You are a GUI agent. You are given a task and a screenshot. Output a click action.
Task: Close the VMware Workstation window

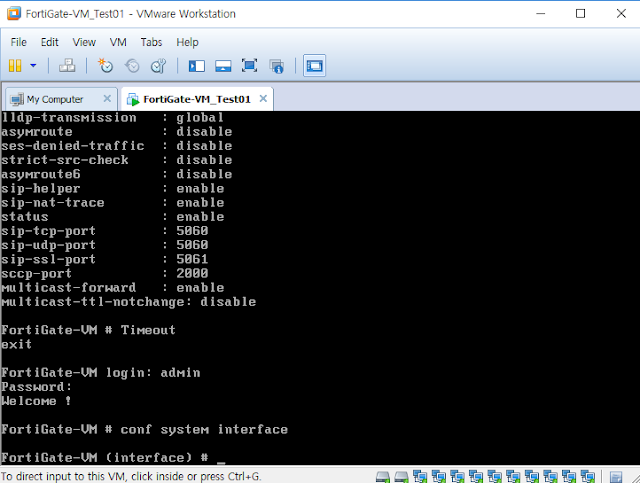[x=621, y=13]
